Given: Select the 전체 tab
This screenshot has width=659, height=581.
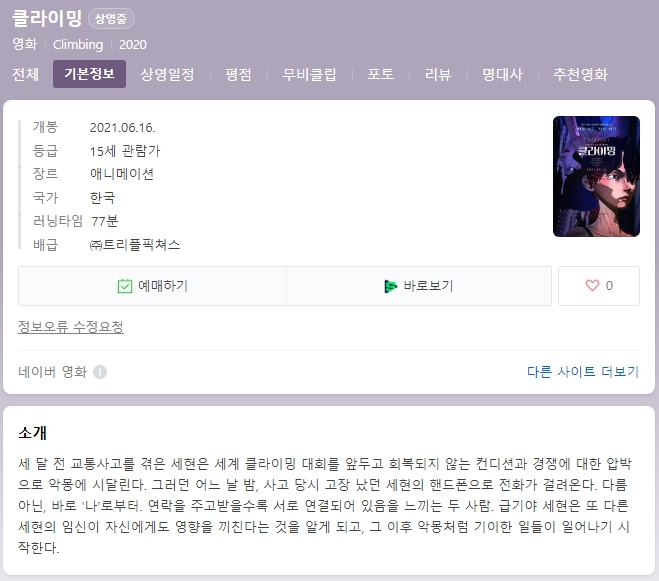Looking at the screenshot, I should tap(26, 74).
